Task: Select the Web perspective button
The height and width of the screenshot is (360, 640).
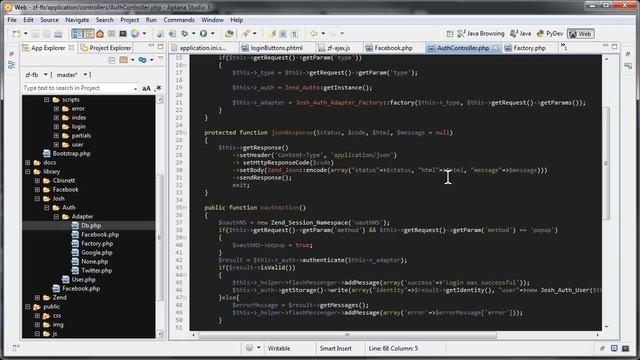Action: coord(580,34)
